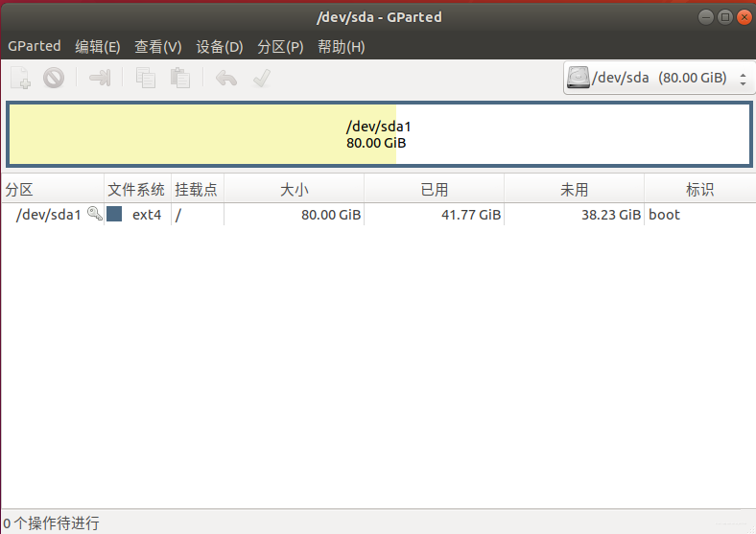Open the 设备(D) menu

point(220,46)
